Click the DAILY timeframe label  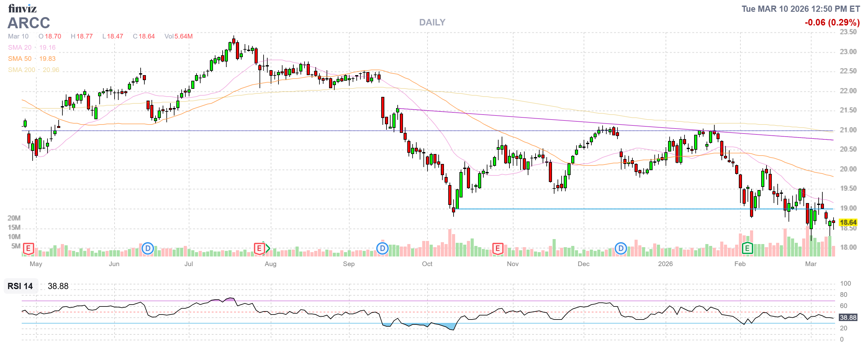(432, 23)
